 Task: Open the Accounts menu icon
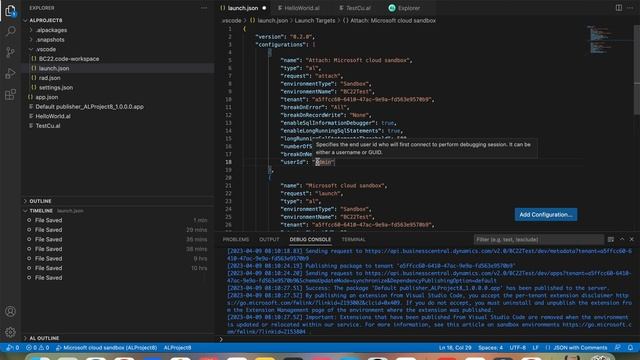pos(10,311)
